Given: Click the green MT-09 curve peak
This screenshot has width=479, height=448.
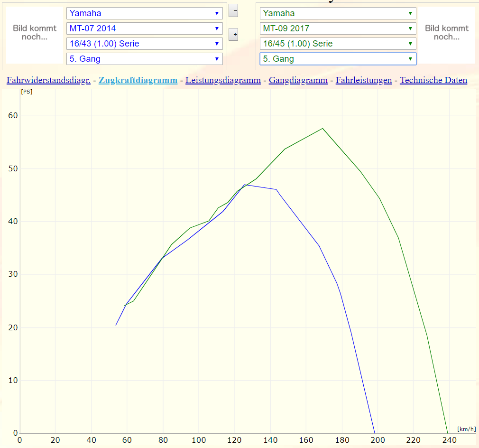Looking at the screenshot, I should click(x=322, y=128).
